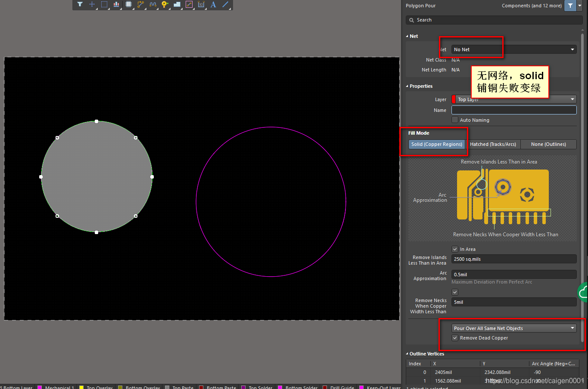The height and width of the screenshot is (389, 588).
Task: Click the Name input field
Action: (514, 110)
